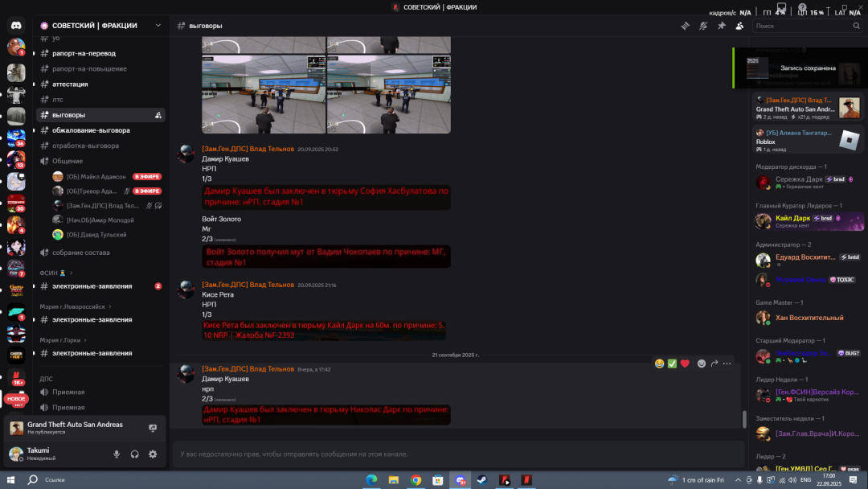Collapse the Мэрия г.Новороссийск category
The image size is (868, 489).
click(x=75, y=306)
